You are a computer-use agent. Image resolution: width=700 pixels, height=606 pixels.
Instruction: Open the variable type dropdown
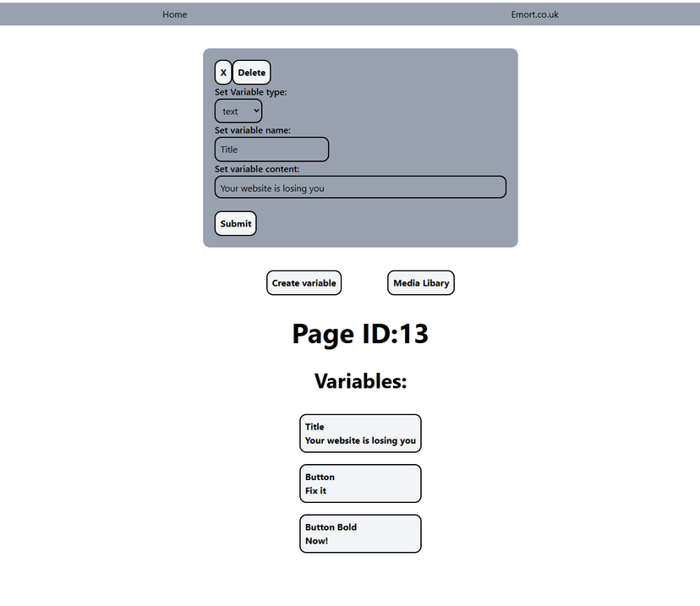[238, 111]
